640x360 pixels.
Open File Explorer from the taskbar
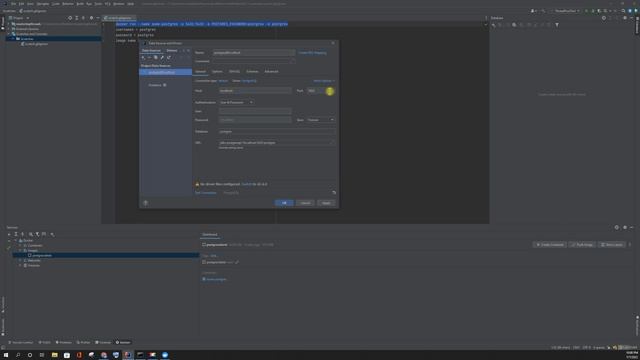(54, 355)
